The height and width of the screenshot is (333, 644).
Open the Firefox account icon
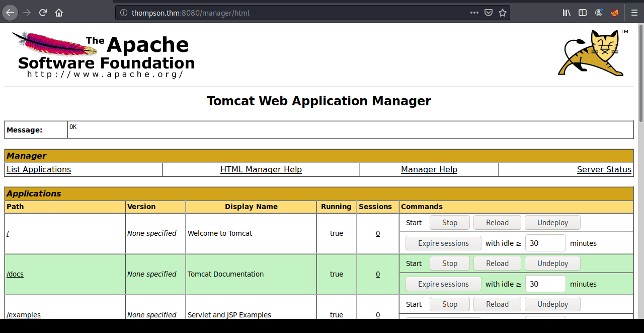coord(599,13)
